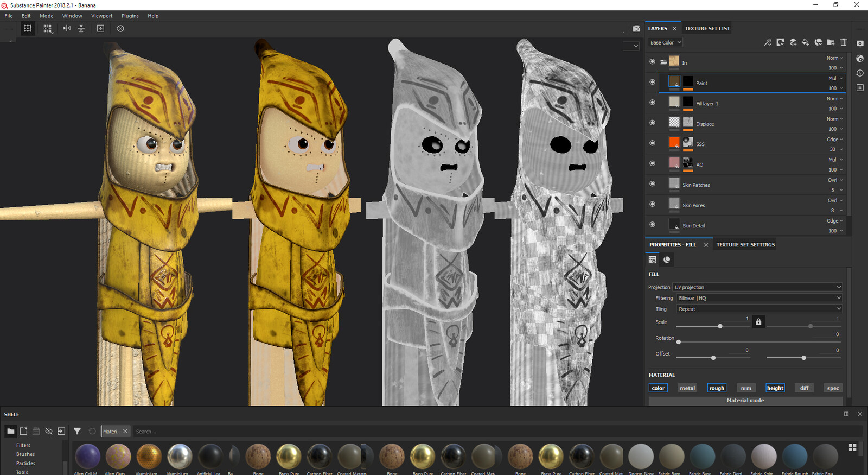This screenshot has height=475, width=868.
Task: Toggle the height material channel
Action: click(x=775, y=388)
